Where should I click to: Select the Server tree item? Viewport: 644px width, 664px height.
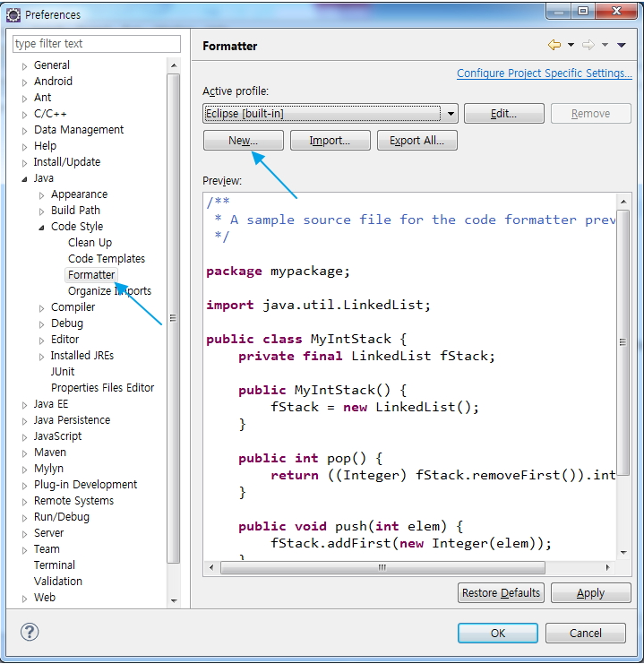click(x=48, y=533)
